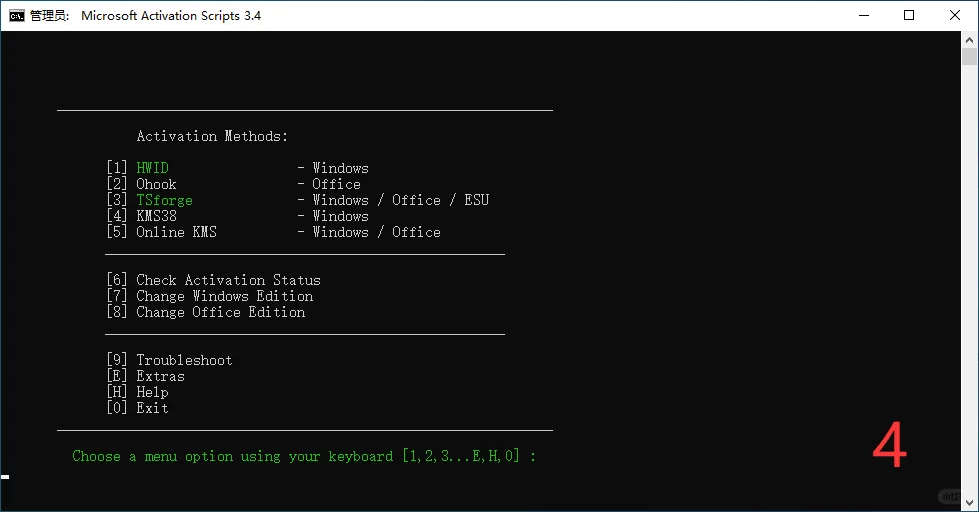Select Change Windows Edition option
The image size is (979, 512).
pos(224,296)
